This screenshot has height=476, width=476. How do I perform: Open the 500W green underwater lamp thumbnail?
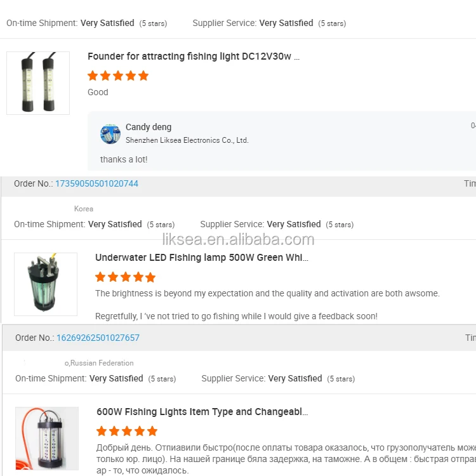46,284
